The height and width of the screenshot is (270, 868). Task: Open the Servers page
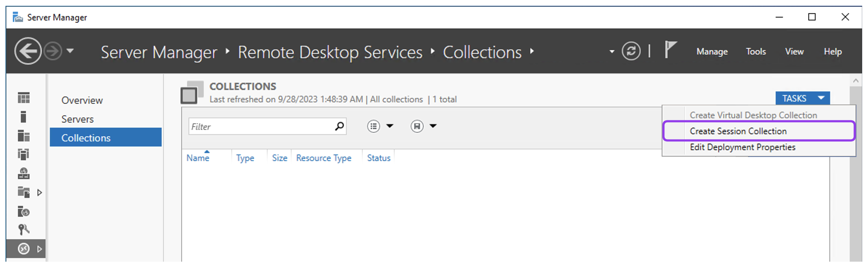[77, 119]
